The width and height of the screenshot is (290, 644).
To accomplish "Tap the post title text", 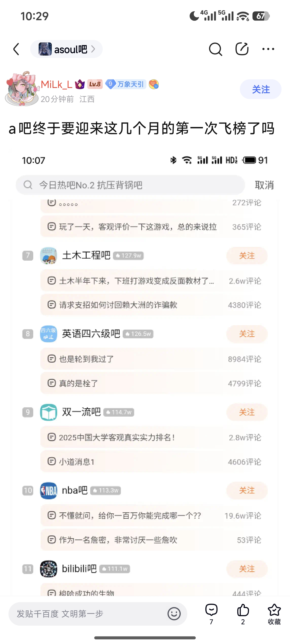I will tap(142, 129).
